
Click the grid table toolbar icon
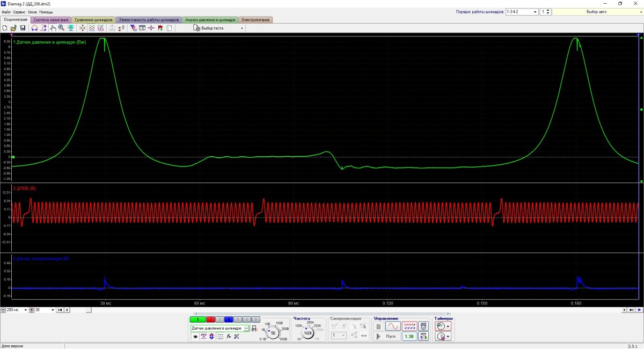[142, 28]
